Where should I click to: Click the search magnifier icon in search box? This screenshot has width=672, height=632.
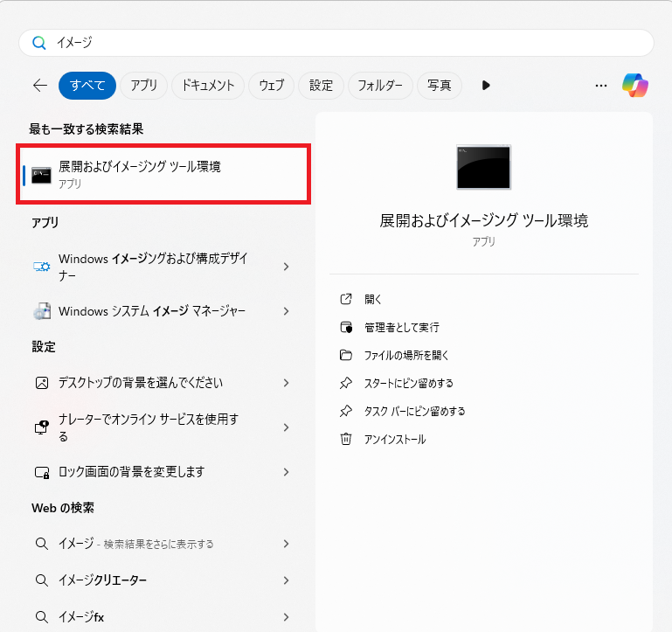coord(39,43)
